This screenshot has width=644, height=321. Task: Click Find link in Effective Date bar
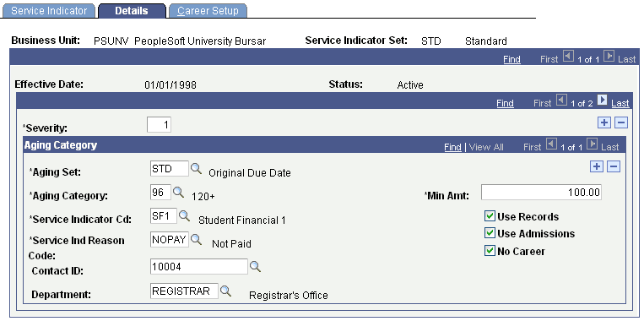tap(511, 59)
